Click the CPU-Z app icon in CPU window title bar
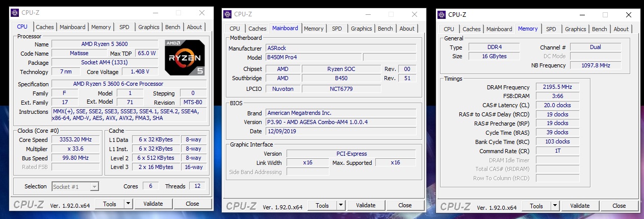 click(x=14, y=13)
